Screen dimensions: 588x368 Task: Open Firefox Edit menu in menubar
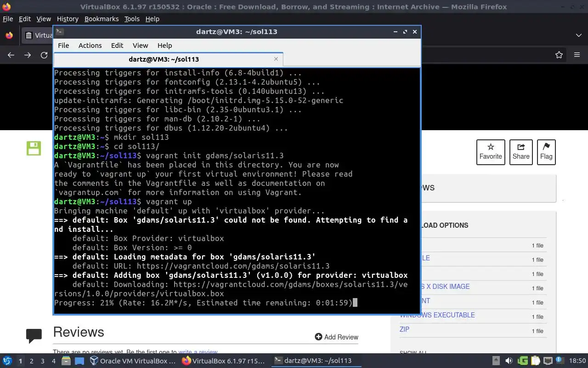25,19
